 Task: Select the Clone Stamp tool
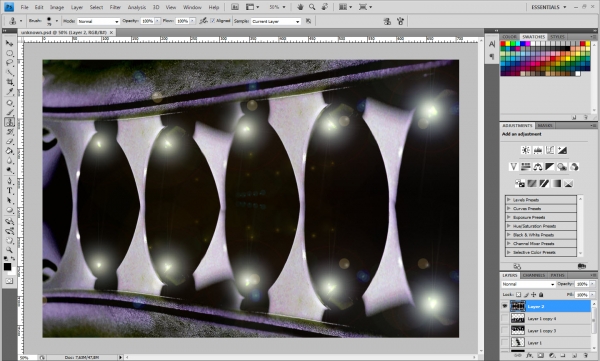[9, 122]
